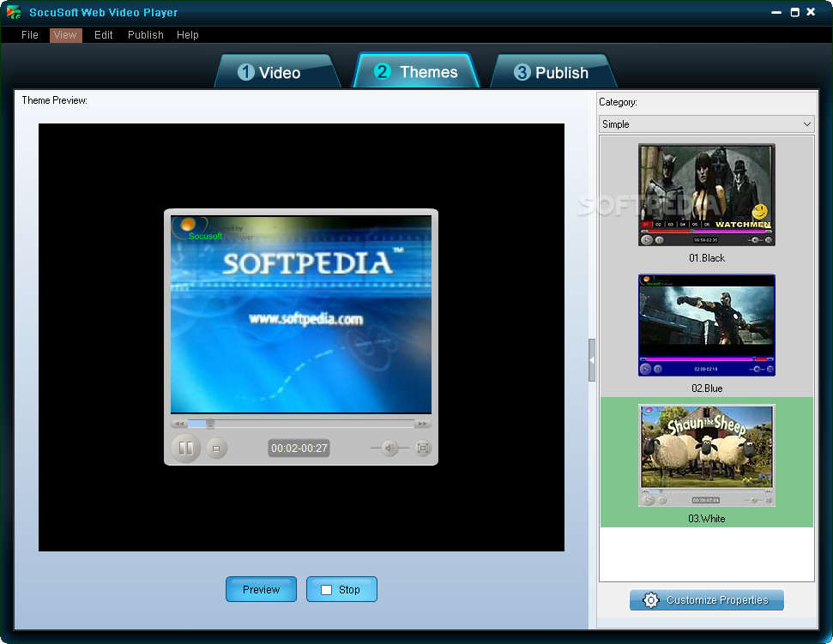Screen dimensions: 833x644
Task: Mute using the speaker volume icon
Action: coord(389,448)
